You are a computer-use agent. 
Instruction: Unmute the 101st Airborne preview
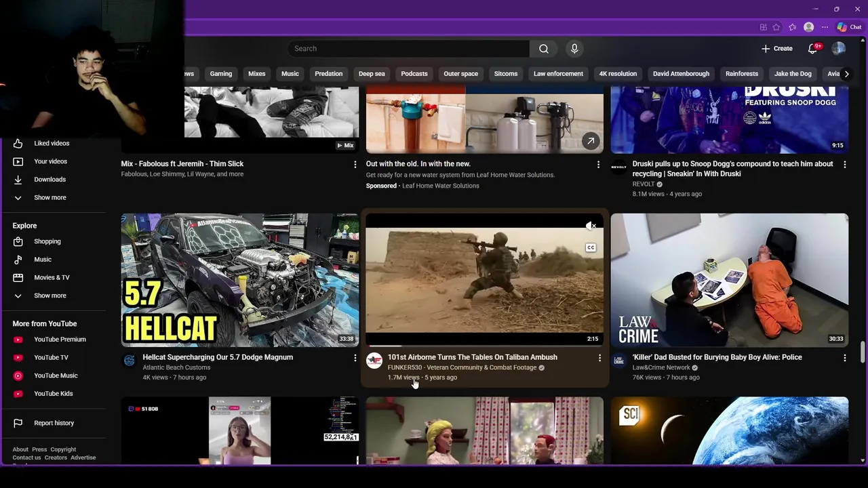click(591, 226)
